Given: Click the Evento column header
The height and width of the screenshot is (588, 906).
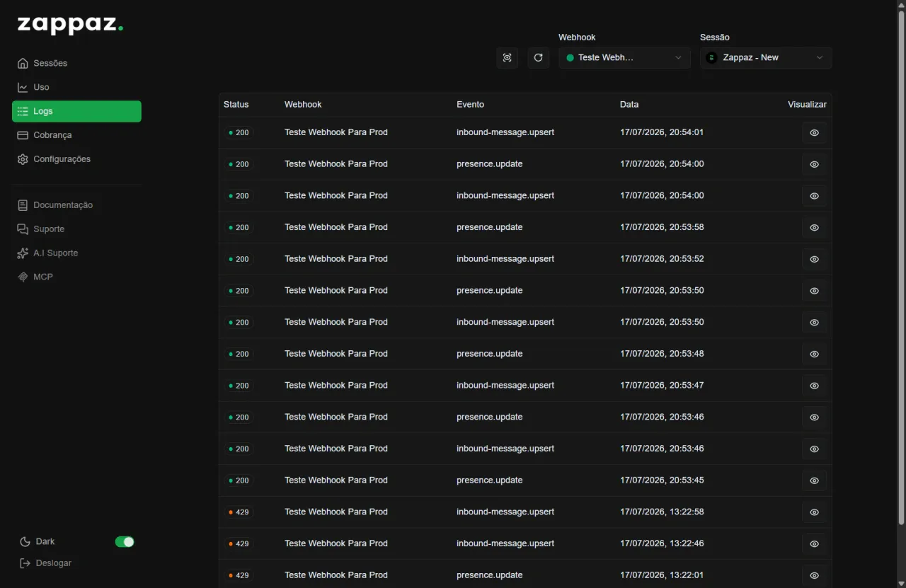Looking at the screenshot, I should point(470,104).
